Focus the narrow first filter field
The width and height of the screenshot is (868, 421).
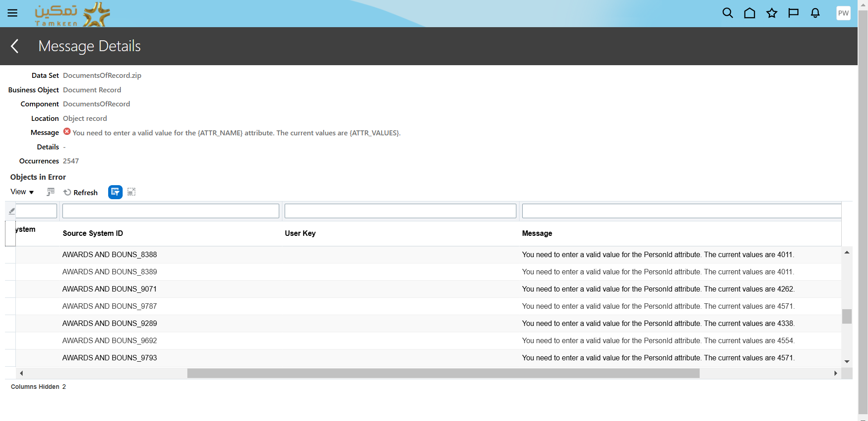(36, 211)
